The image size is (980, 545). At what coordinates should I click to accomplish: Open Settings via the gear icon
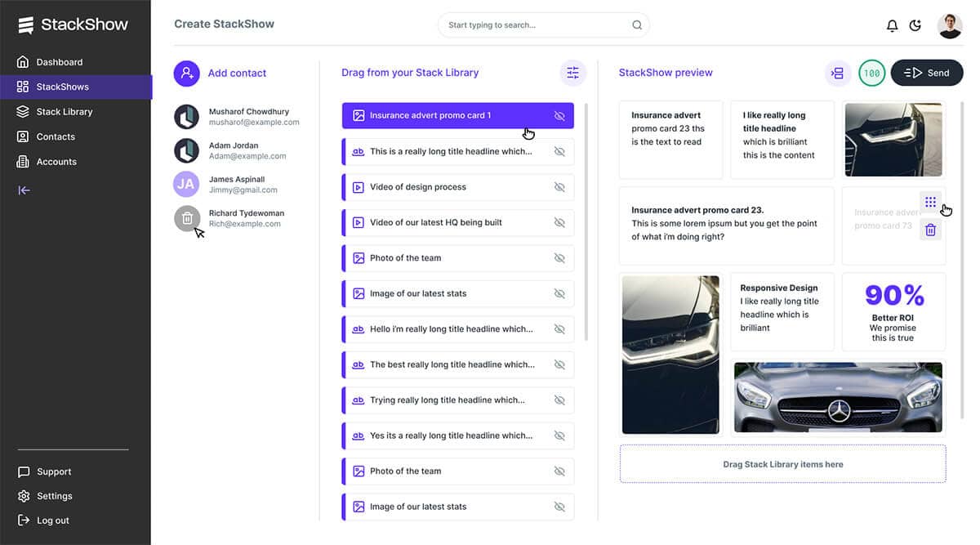[x=25, y=495]
